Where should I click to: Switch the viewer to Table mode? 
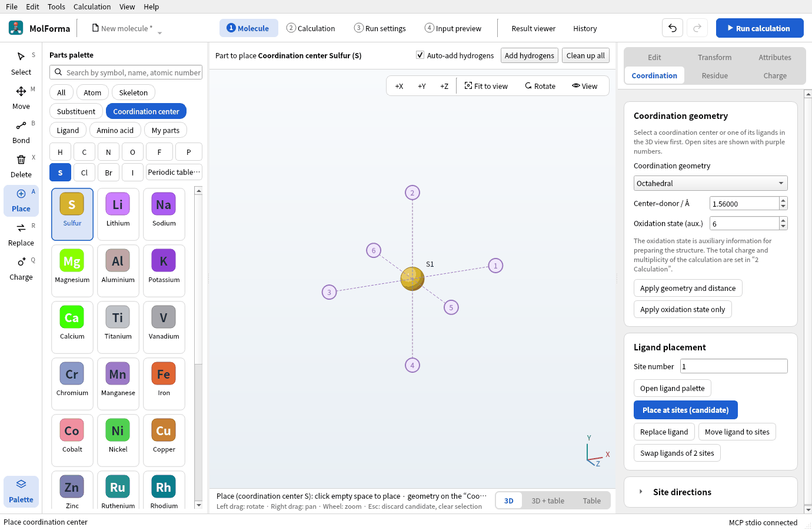[x=592, y=501]
